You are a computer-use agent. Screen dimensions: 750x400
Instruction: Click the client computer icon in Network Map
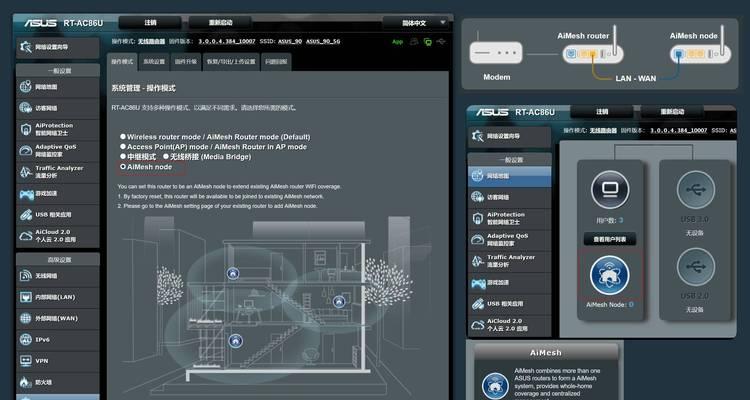pyautogui.click(x=610, y=190)
